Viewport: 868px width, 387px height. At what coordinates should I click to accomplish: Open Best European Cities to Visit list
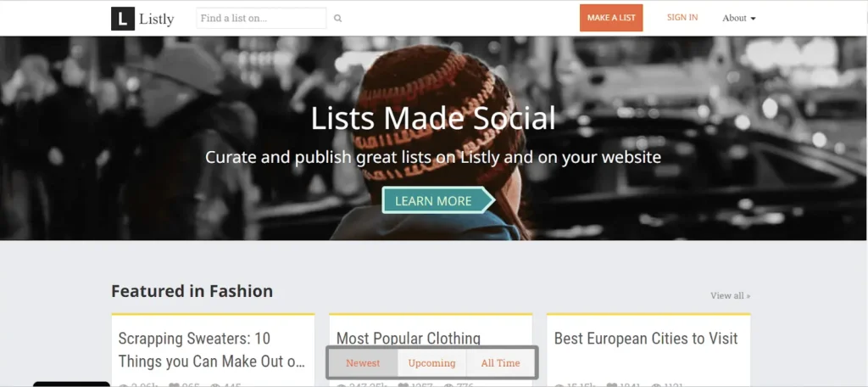pyautogui.click(x=646, y=339)
